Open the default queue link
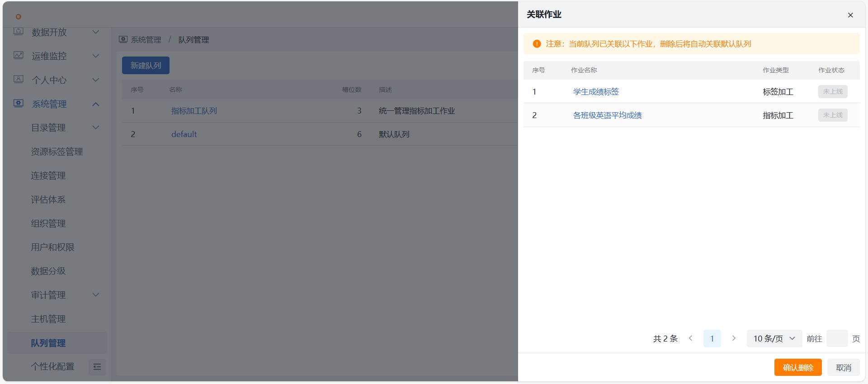868x384 pixels. [184, 134]
